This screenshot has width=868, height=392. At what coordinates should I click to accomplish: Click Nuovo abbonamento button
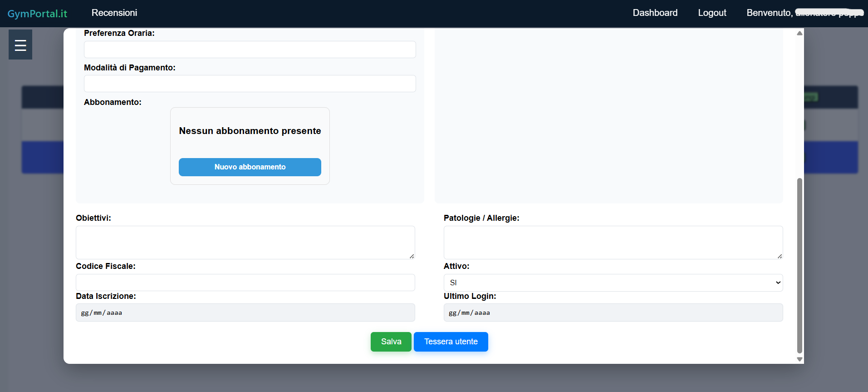click(x=250, y=167)
